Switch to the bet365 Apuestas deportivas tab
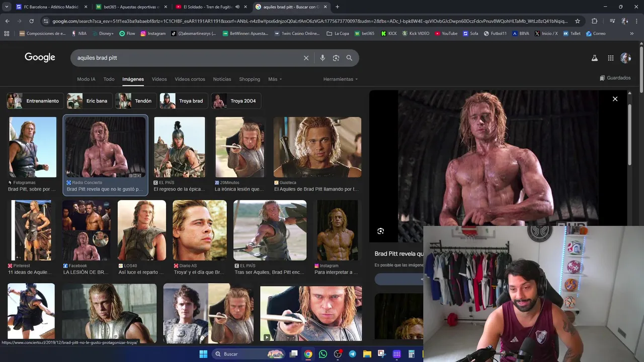Viewport: 644px width, 362px height. 131,7
